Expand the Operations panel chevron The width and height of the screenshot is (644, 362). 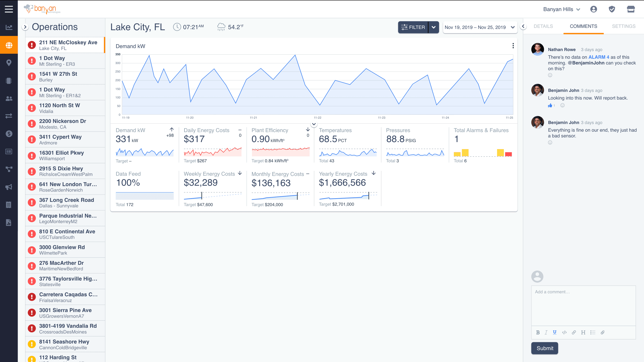tap(25, 27)
